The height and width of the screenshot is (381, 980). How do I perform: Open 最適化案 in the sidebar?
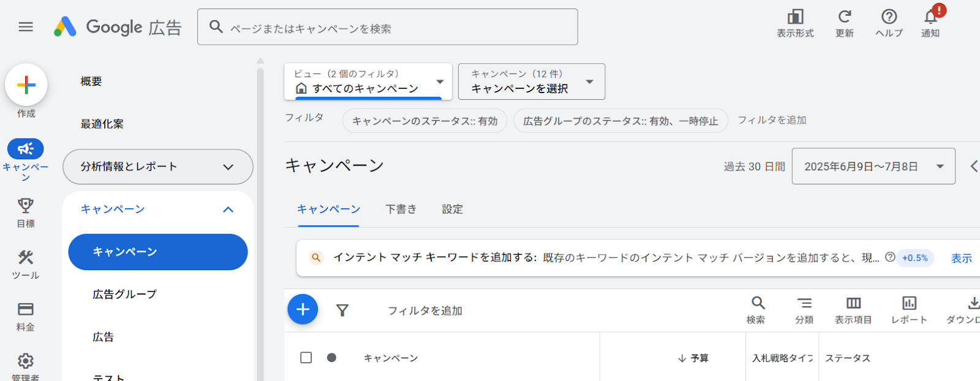pos(102,124)
